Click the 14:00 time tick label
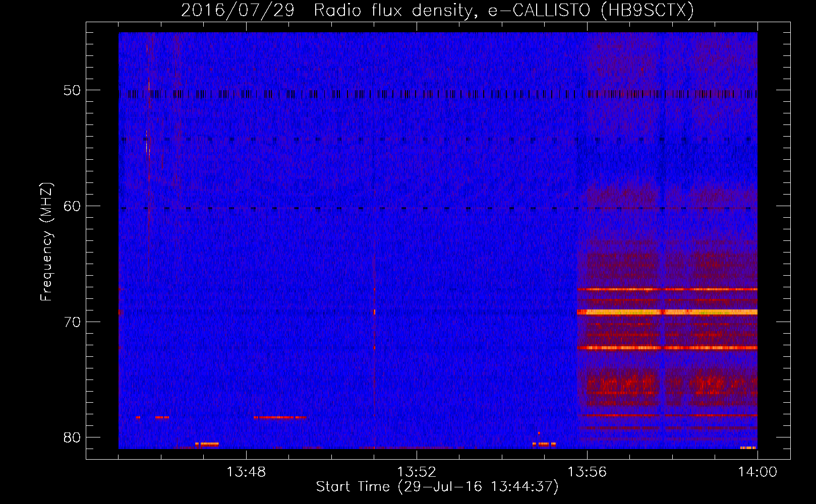The width and height of the screenshot is (816, 504). pos(757,472)
